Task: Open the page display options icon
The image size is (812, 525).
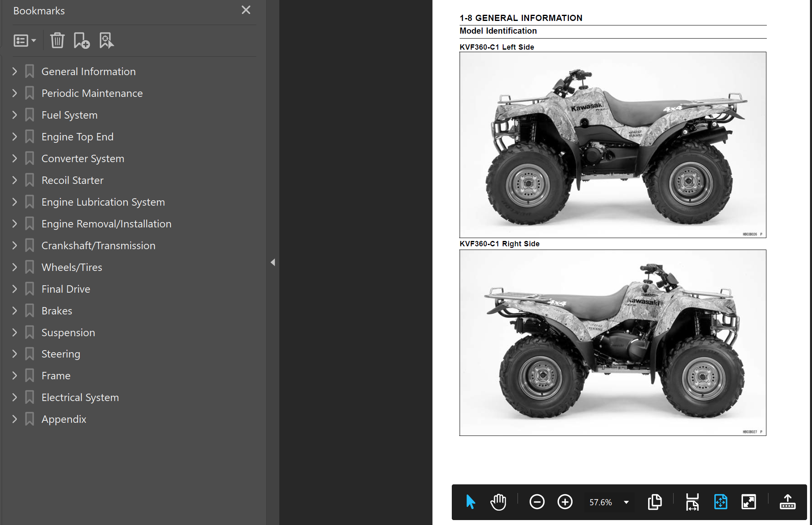Action: 655,502
